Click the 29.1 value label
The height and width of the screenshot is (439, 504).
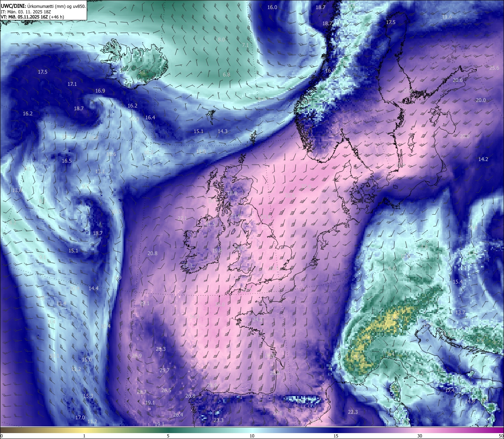coord(145,303)
